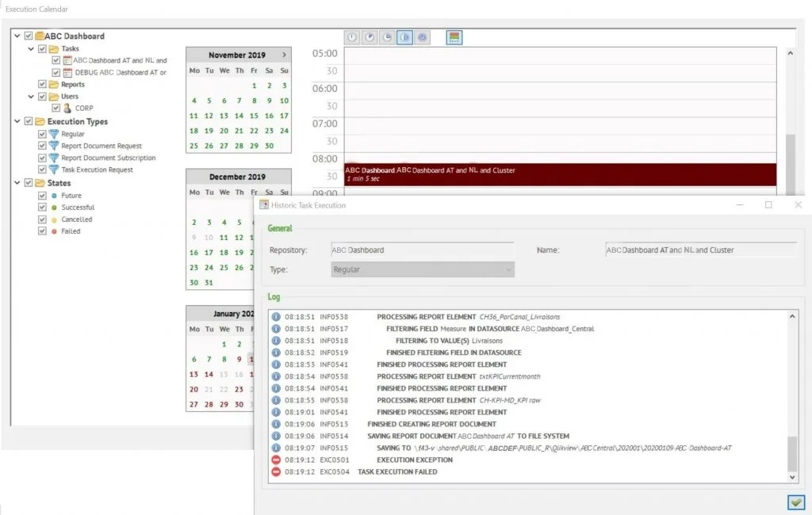Click the schedule scrollbar up arrow
812x515 pixels.
[x=791, y=53]
